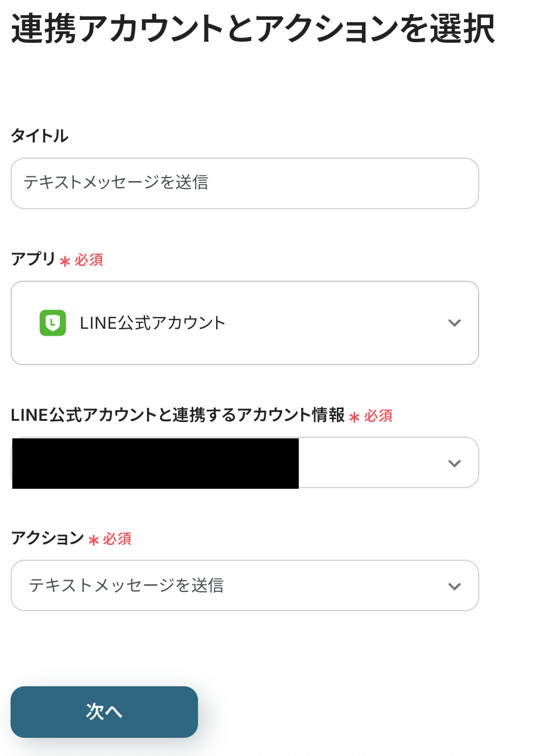
Task: Click the アプリ field label
Action: tap(33, 259)
